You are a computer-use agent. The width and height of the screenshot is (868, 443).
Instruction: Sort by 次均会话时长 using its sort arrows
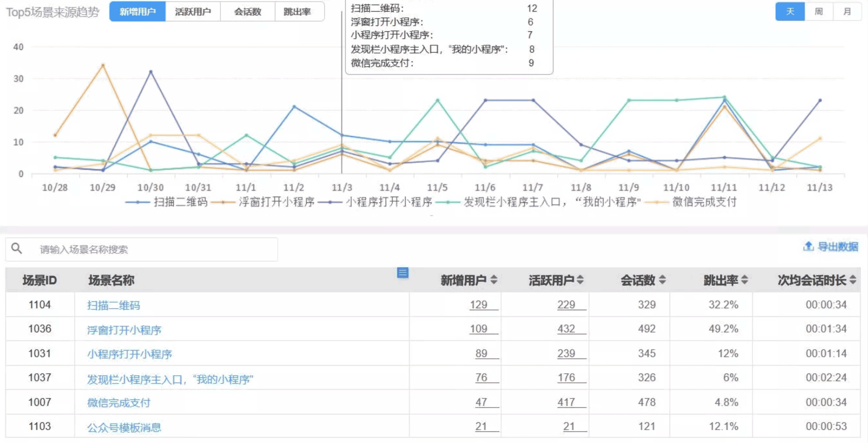(852, 280)
